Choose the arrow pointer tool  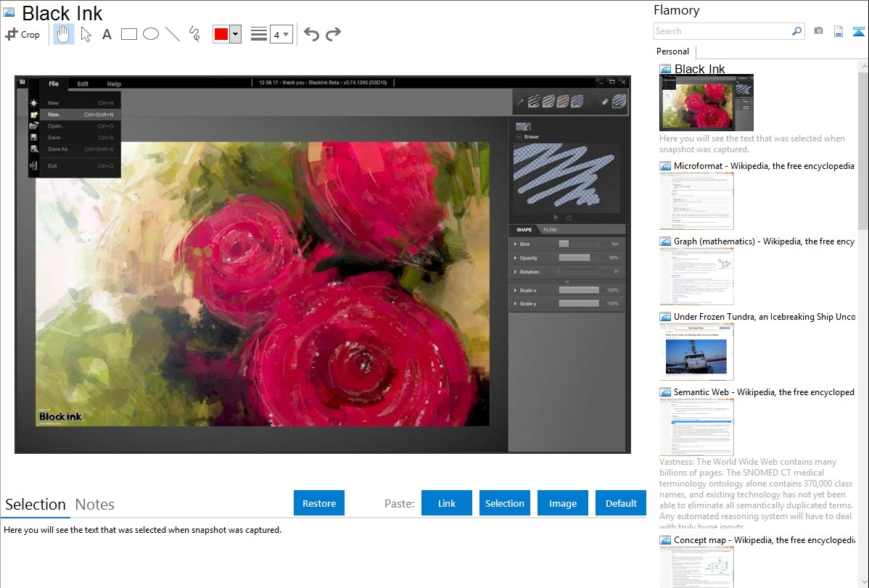click(86, 34)
